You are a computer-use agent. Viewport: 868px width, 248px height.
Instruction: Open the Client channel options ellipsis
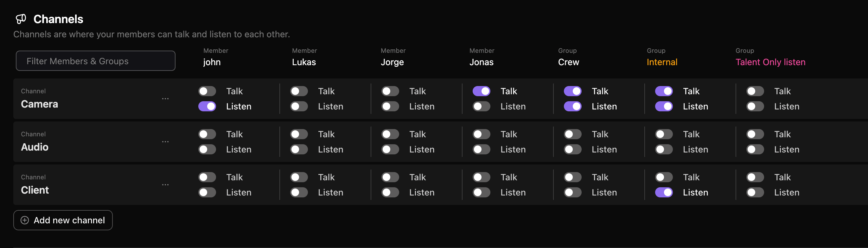click(x=165, y=184)
